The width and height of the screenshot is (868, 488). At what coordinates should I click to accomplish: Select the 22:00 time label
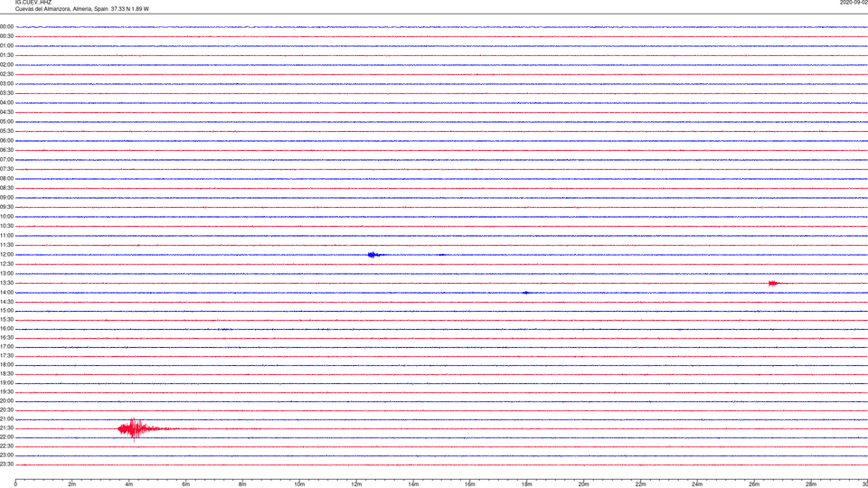click(x=6, y=437)
